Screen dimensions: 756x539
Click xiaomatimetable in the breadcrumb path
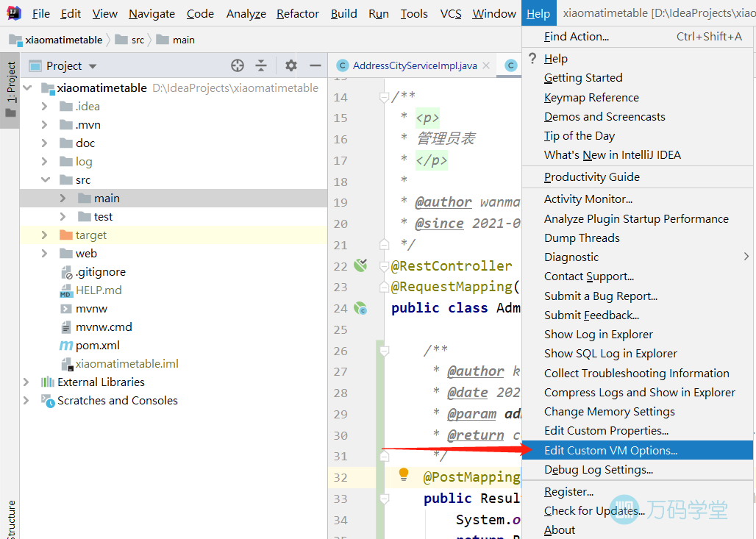point(63,40)
